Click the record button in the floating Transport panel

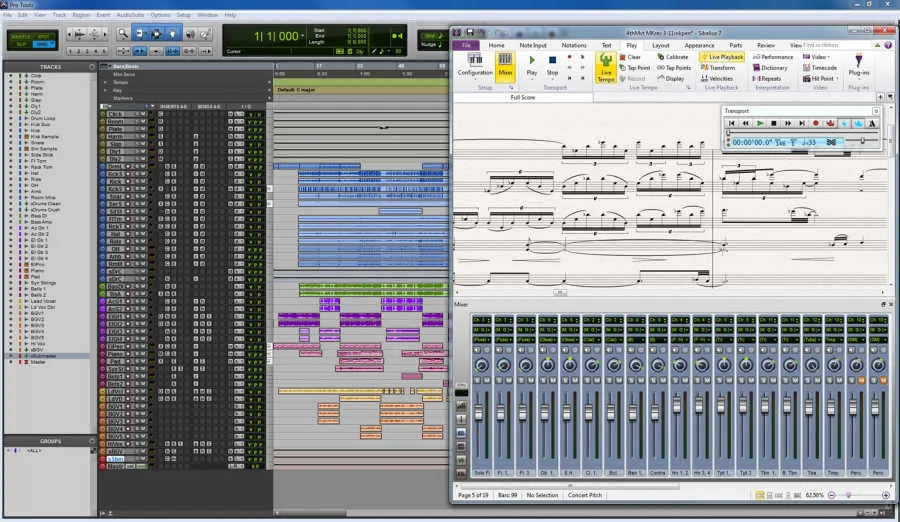pos(815,123)
